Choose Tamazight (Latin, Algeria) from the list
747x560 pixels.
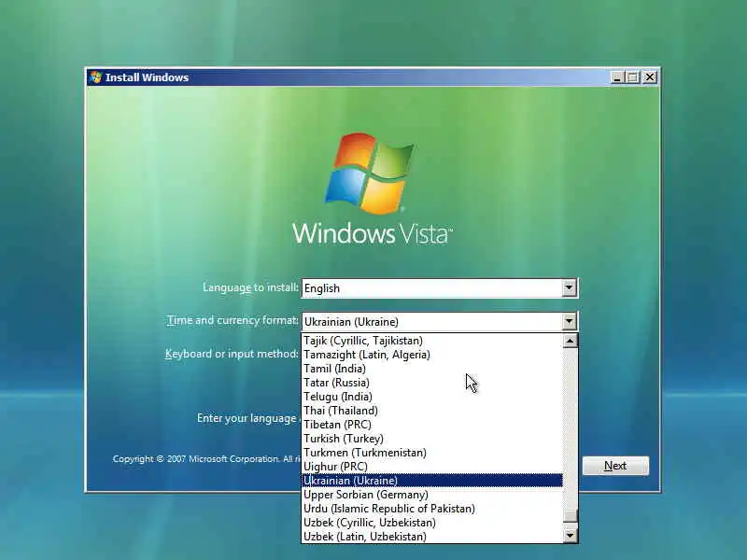click(x=432, y=355)
